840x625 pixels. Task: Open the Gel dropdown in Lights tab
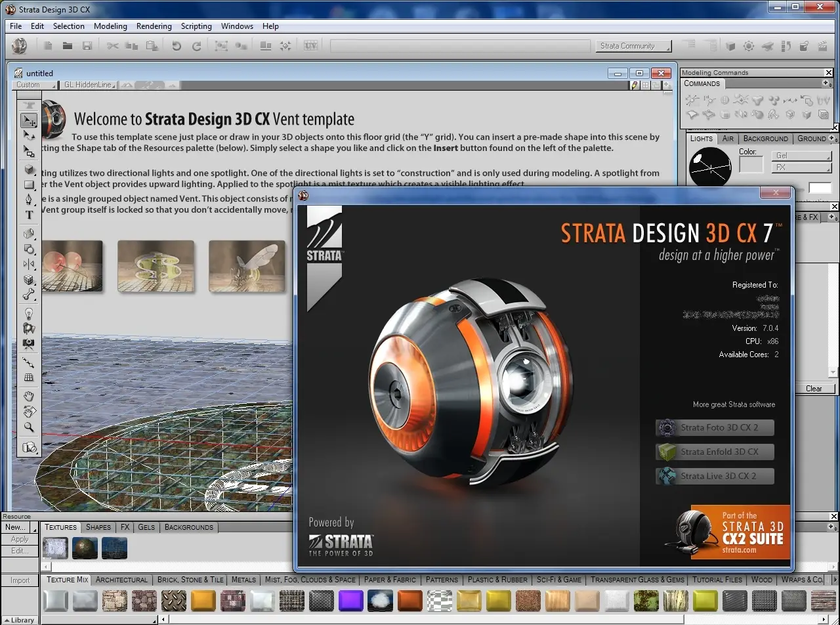click(x=802, y=156)
